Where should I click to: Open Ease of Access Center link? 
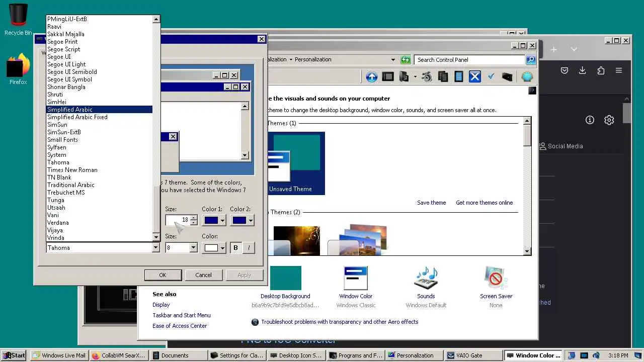tap(180, 326)
